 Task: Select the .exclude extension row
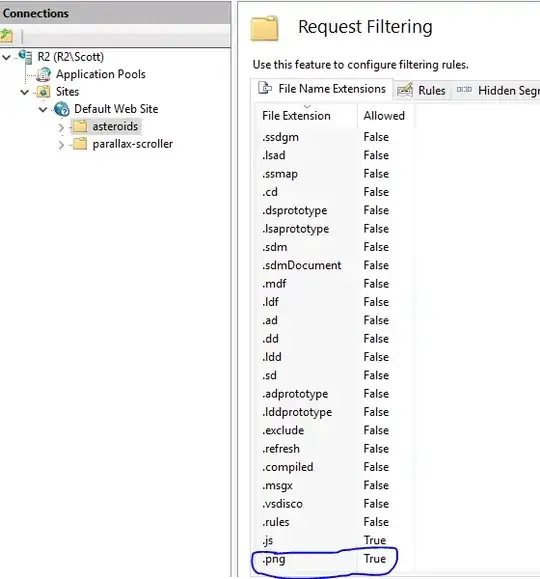click(334, 431)
